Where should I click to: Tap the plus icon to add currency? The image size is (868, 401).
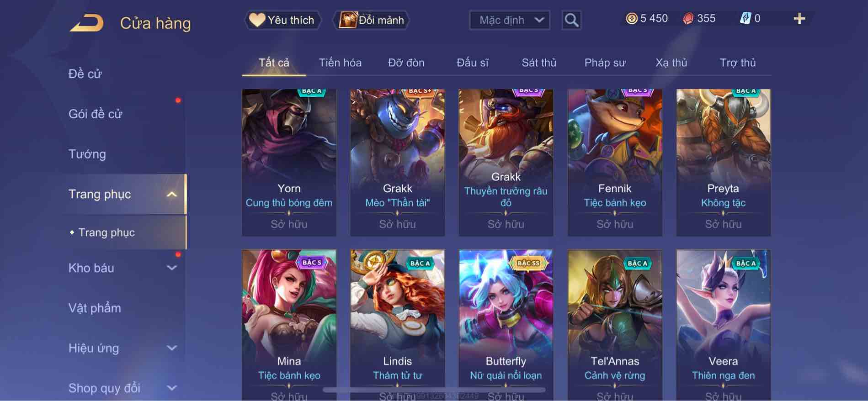click(799, 19)
